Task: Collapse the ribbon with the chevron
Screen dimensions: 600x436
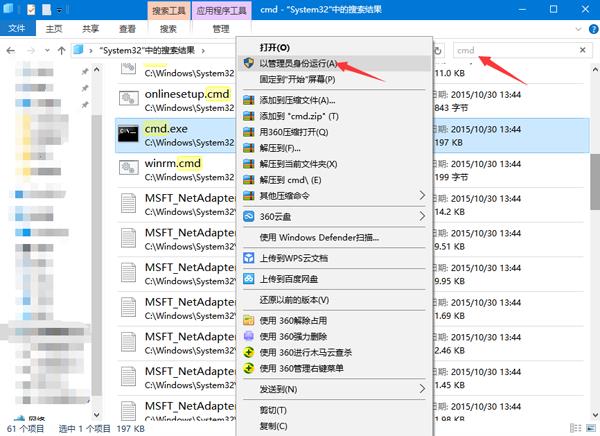Action: coord(578,29)
